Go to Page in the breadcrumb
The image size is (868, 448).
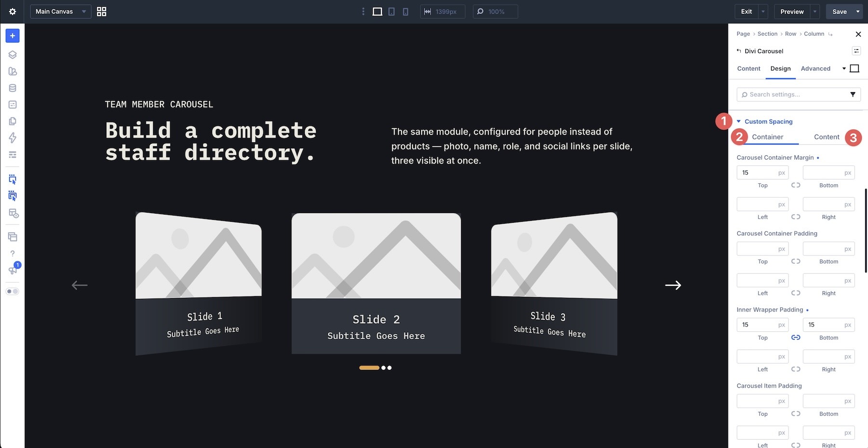(743, 34)
